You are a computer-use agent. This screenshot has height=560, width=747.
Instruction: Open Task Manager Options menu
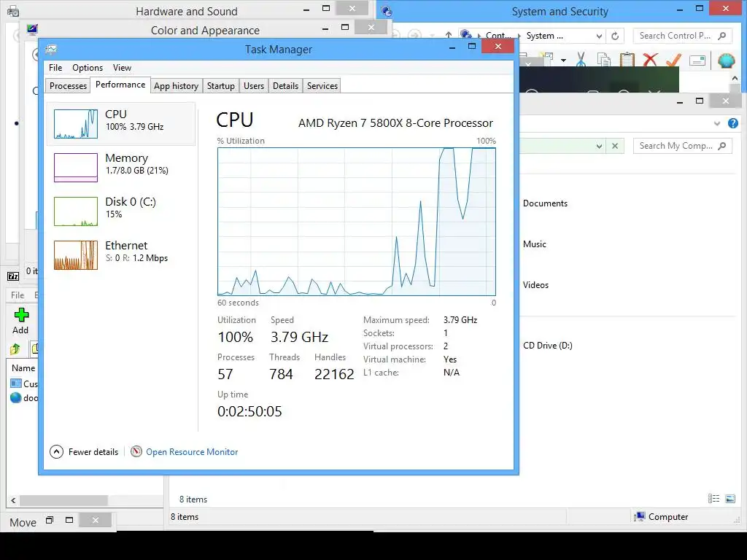click(x=88, y=68)
